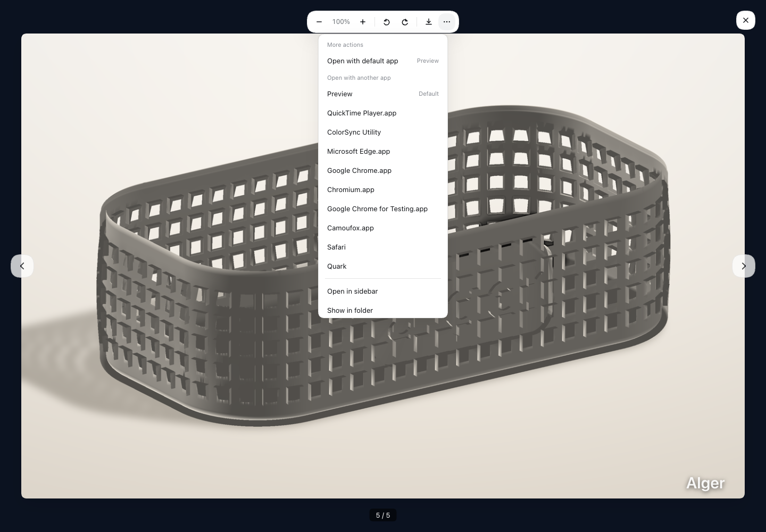Toggle the more actions ellipsis menu
The image size is (766, 532).
tap(447, 22)
